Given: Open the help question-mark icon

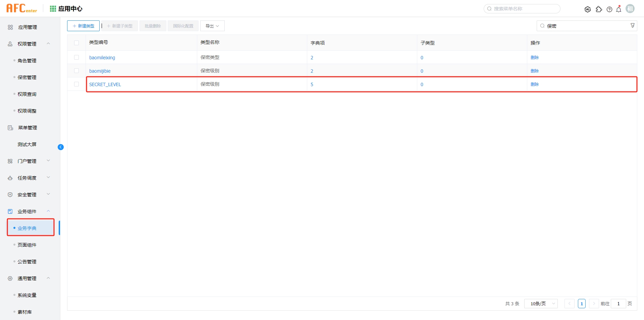Looking at the screenshot, I should (609, 9).
